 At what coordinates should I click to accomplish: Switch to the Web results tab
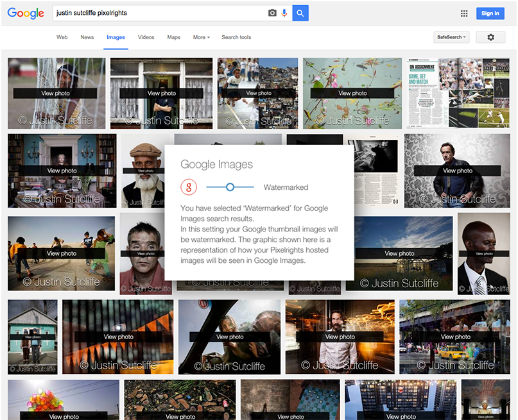62,37
